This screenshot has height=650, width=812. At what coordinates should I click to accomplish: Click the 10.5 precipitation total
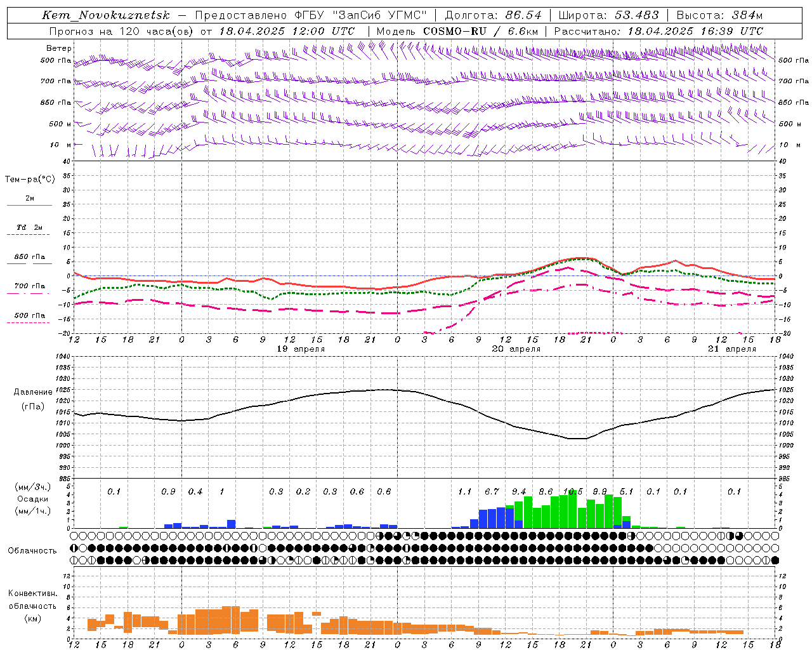click(x=573, y=491)
